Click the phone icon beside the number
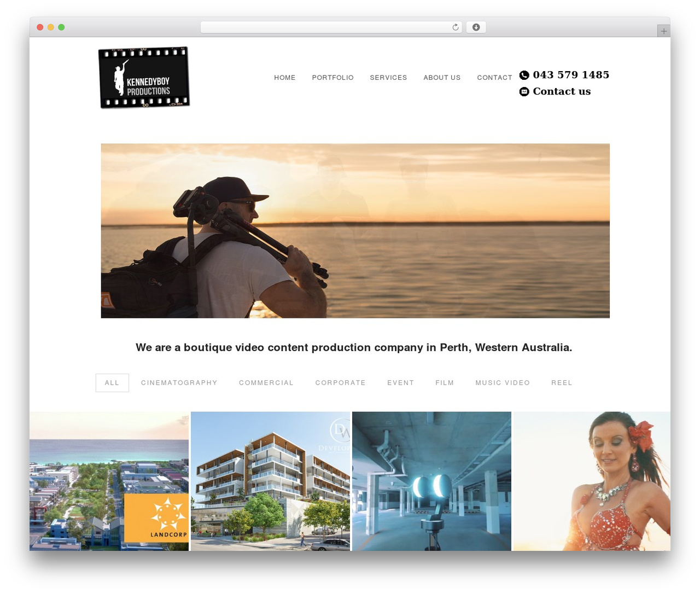The image size is (700, 593). (x=524, y=75)
